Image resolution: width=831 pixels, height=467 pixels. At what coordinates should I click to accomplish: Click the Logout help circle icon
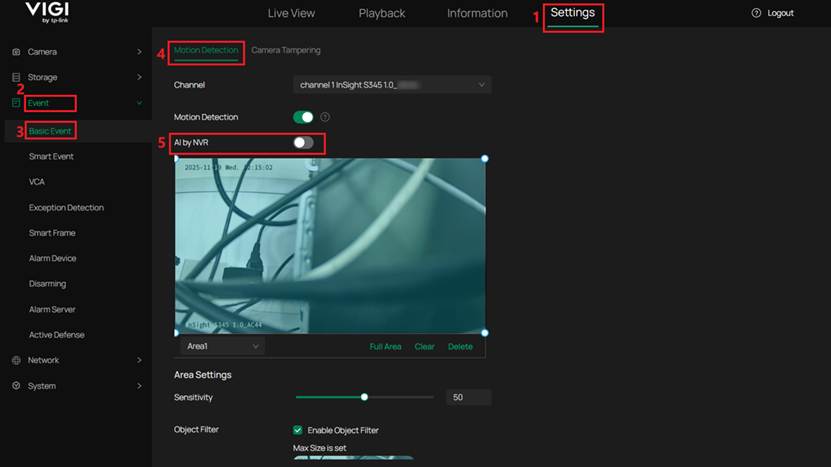(756, 13)
